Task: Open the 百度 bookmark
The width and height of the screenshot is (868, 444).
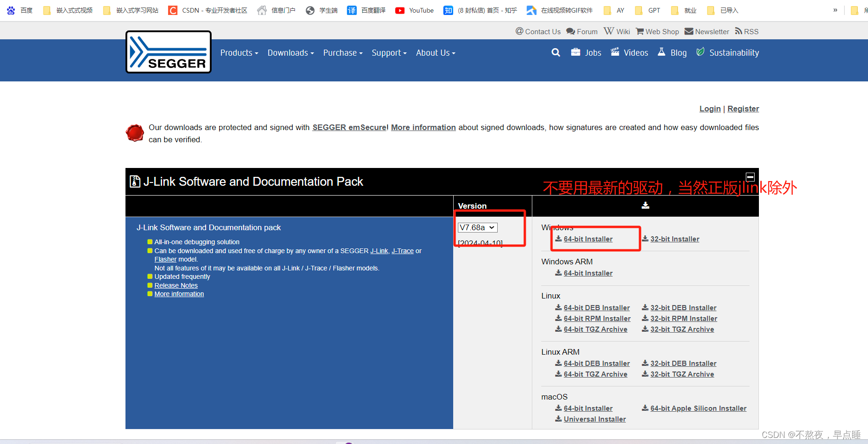Action: point(20,10)
